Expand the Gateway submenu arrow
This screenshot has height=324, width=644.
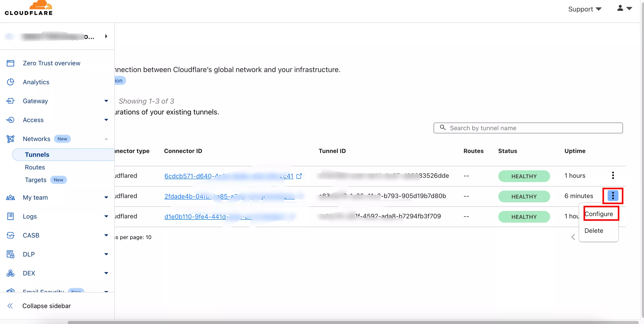106,101
